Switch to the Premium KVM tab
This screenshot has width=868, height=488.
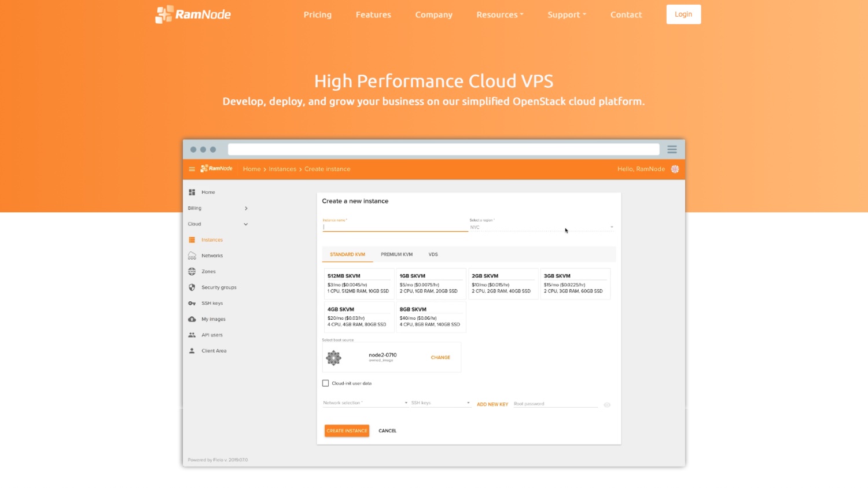pyautogui.click(x=396, y=254)
